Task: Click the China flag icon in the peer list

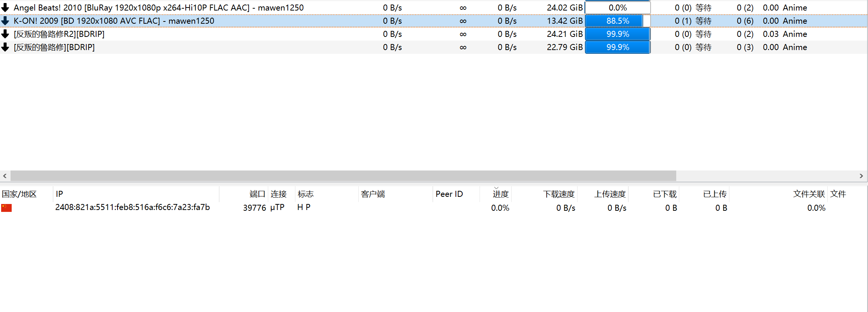Action: [6, 208]
